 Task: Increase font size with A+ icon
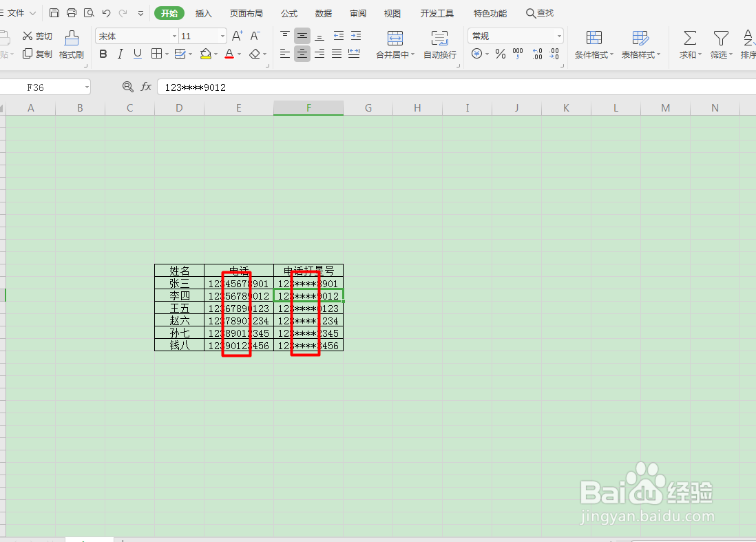[x=238, y=36]
